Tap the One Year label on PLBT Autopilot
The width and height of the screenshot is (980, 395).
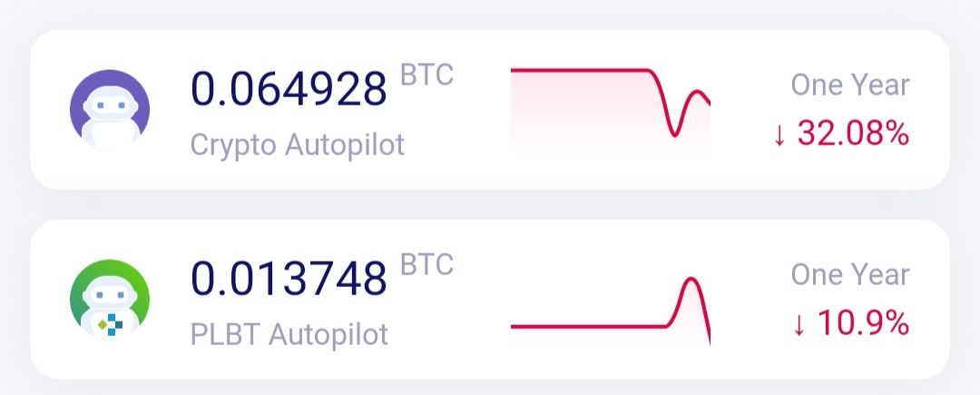click(850, 273)
